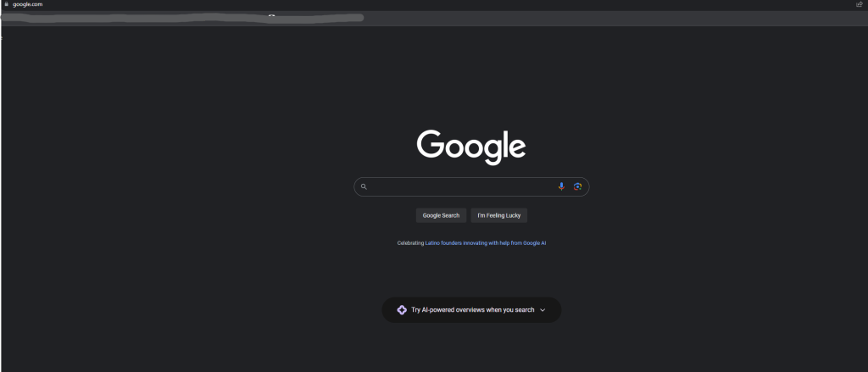
Task: Start voice search with microphone icon
Action: point(561,186)
